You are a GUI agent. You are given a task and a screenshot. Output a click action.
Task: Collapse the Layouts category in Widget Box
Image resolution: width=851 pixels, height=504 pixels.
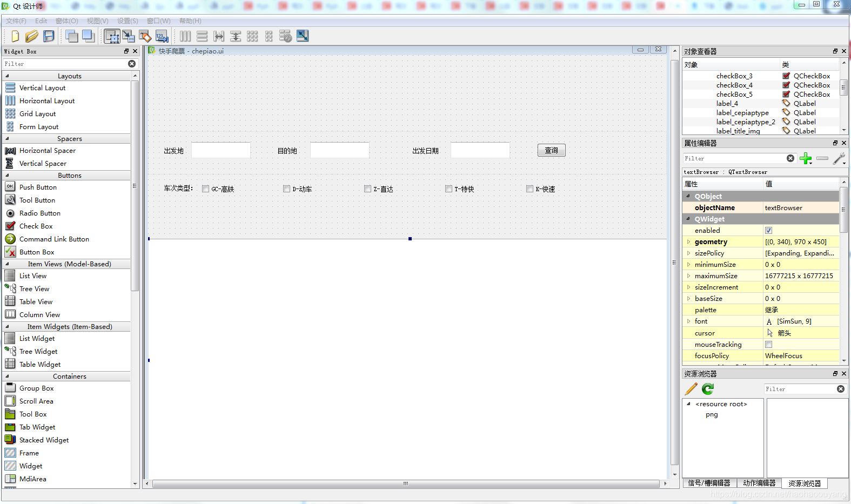(x=7, y=76)
